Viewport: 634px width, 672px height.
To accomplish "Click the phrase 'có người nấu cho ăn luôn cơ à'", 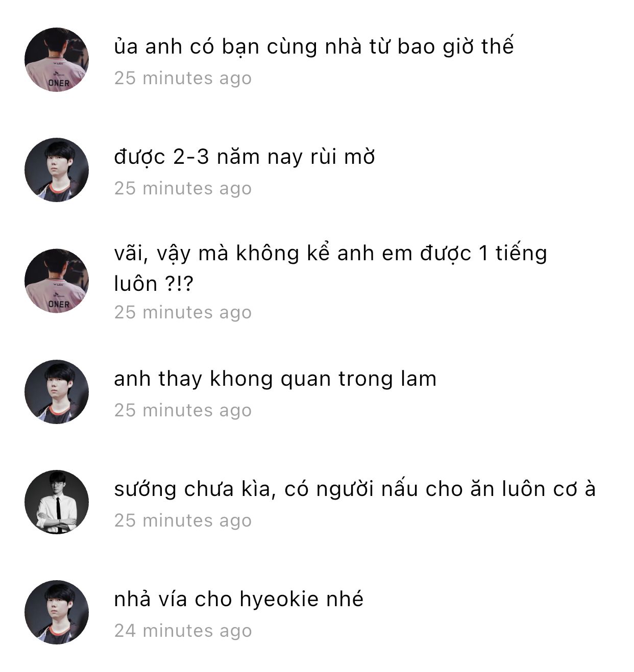I will (440, 488).
